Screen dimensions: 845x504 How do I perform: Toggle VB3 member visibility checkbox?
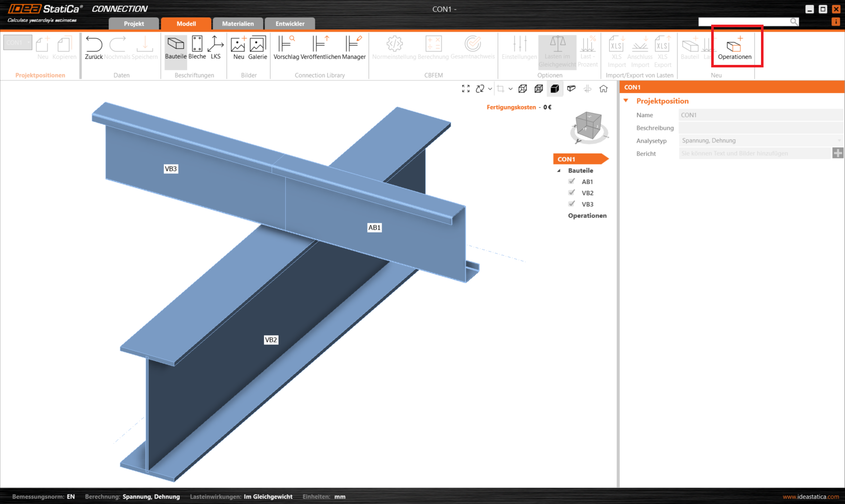572,204
